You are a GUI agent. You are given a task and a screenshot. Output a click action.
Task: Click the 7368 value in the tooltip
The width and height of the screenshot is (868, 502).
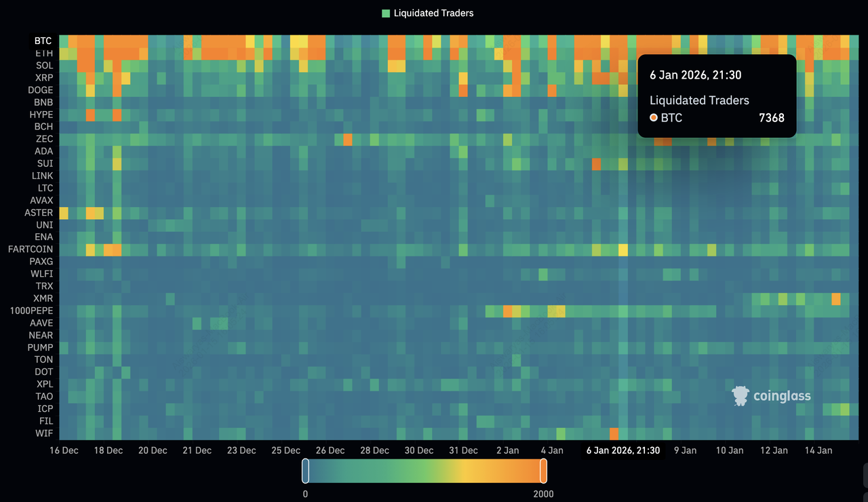[x=771, y=118]
